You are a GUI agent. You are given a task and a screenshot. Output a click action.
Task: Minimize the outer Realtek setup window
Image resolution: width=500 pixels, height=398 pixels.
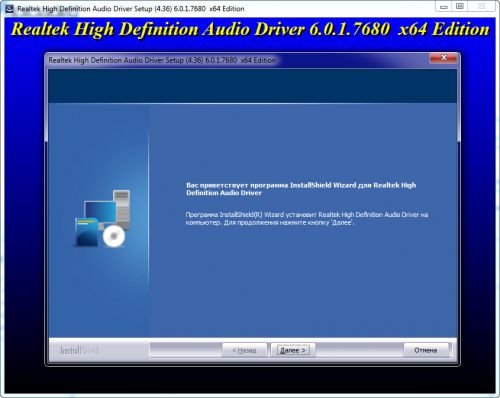(443, 7)
